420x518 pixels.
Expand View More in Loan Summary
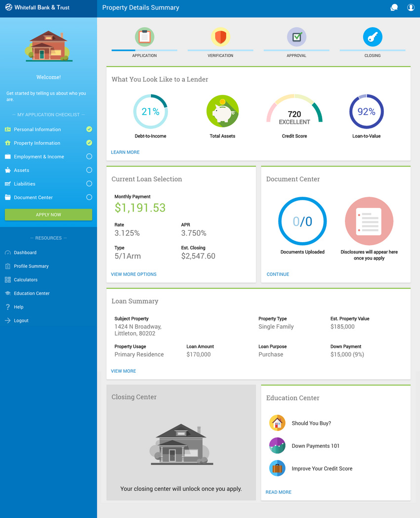(123, 371)
